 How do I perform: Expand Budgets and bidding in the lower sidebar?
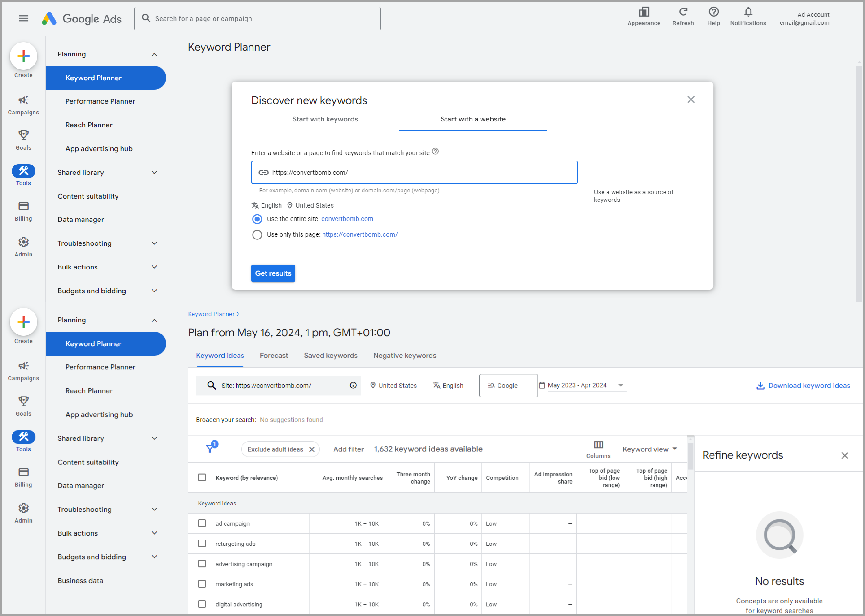154,557
